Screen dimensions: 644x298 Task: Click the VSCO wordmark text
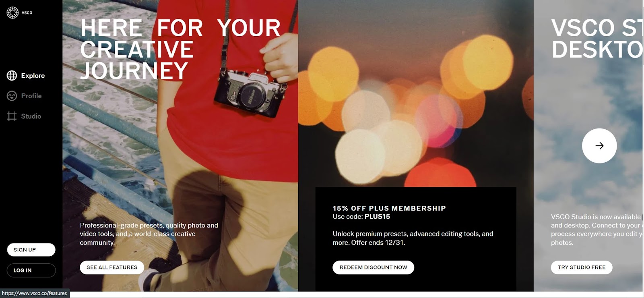[x=27, y=12]
